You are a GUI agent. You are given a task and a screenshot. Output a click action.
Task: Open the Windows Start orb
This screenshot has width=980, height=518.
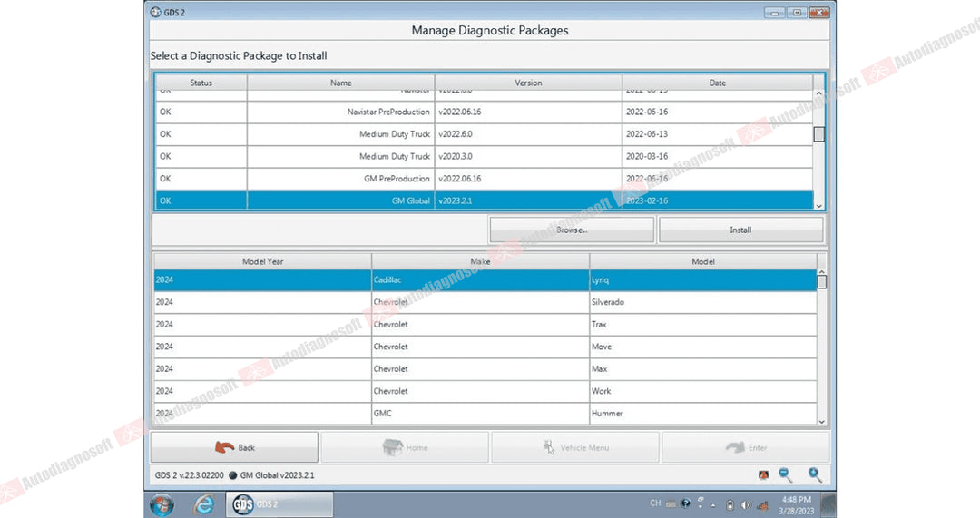162,504
